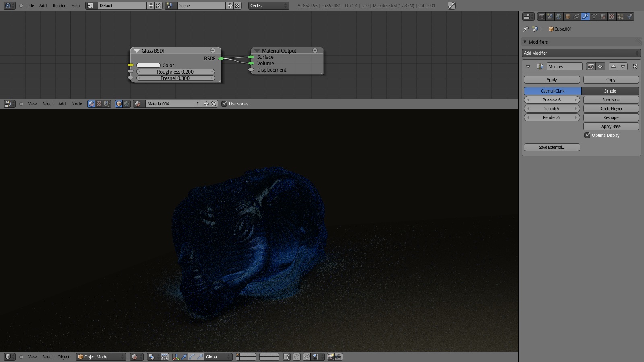Screen dimensions: 644x362
Task: Open the Render menu in top bar
Action: [59, 6]
